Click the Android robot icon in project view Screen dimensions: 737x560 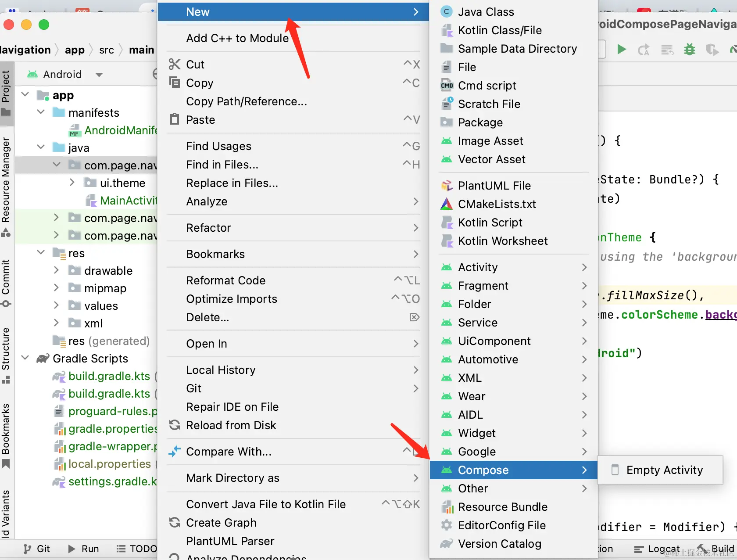[32, 74]
